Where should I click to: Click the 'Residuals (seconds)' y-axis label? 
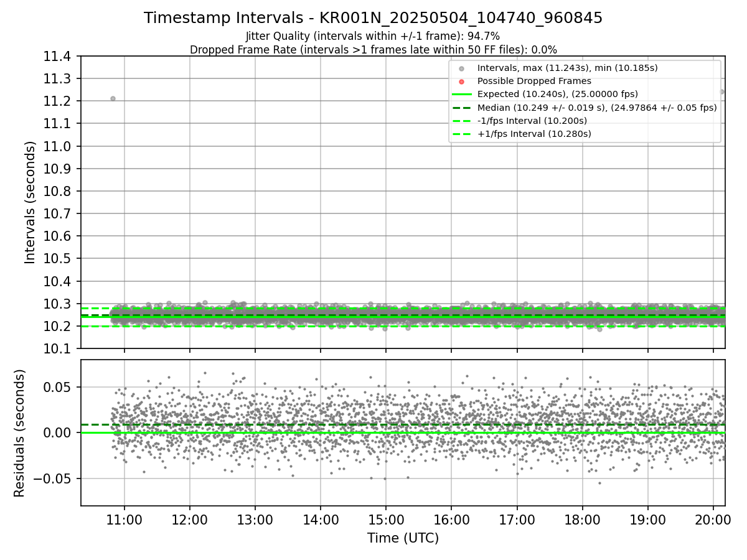coord(20,433)
